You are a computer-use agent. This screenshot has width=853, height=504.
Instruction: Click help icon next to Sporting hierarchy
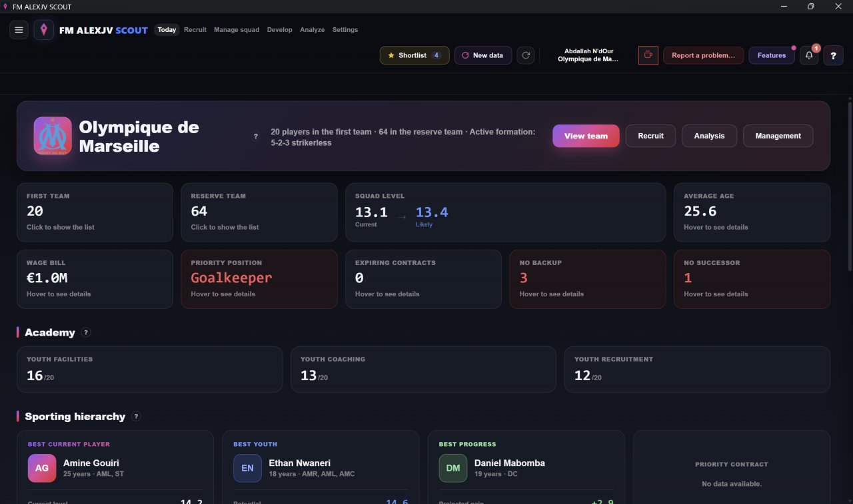tap(137, 416)
